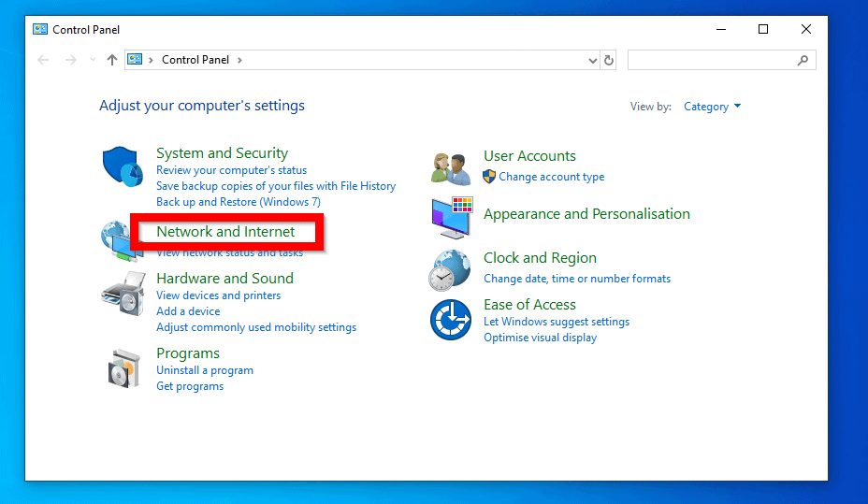Navigate up one level with up arrow
The height and width of the screenshot is (504, 868).
tap(112, 60)
